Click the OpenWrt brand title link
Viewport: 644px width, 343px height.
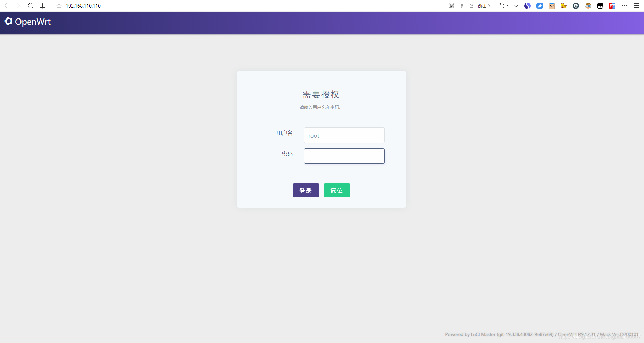(33, 22)
